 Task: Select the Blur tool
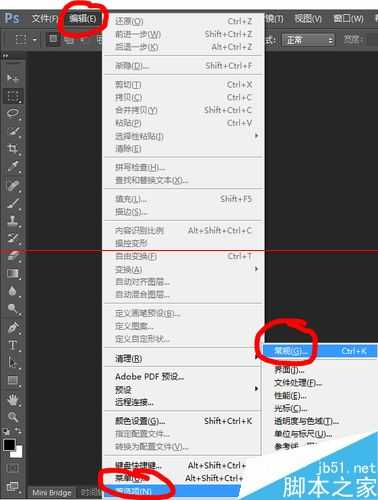click(13, 291)
